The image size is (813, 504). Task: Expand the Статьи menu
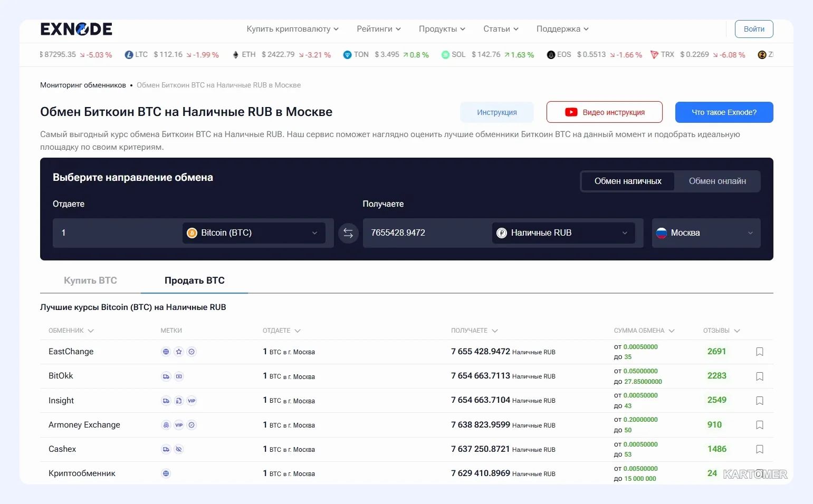pyautogui.click(x=501, y=29)
